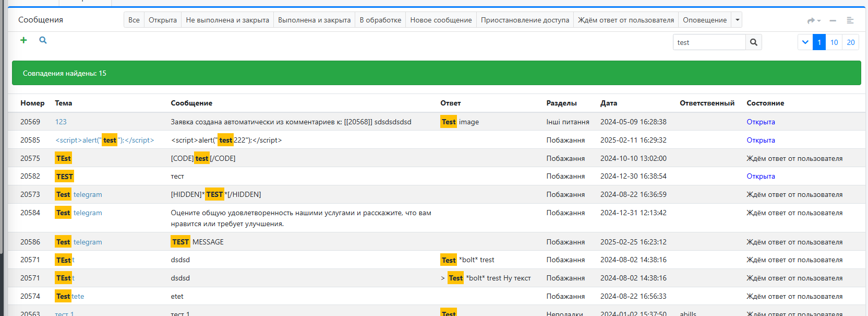
Task: Sort by the "Состояние" column header
Action: [x=765, y=103]
